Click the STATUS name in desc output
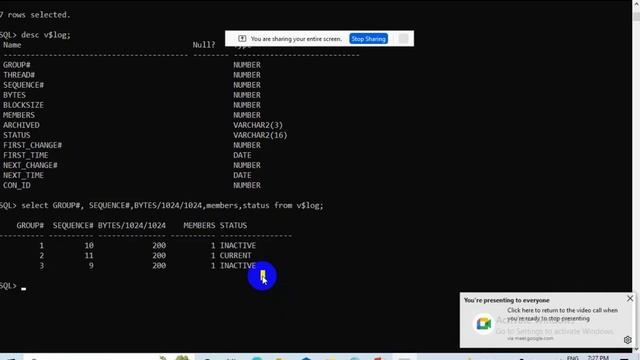640x360 pixels. point(17,135)
